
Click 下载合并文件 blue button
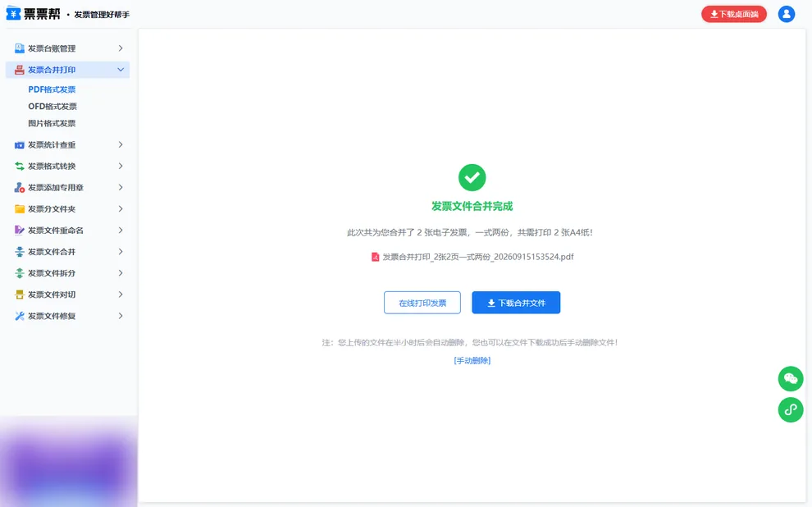[516, 303]
